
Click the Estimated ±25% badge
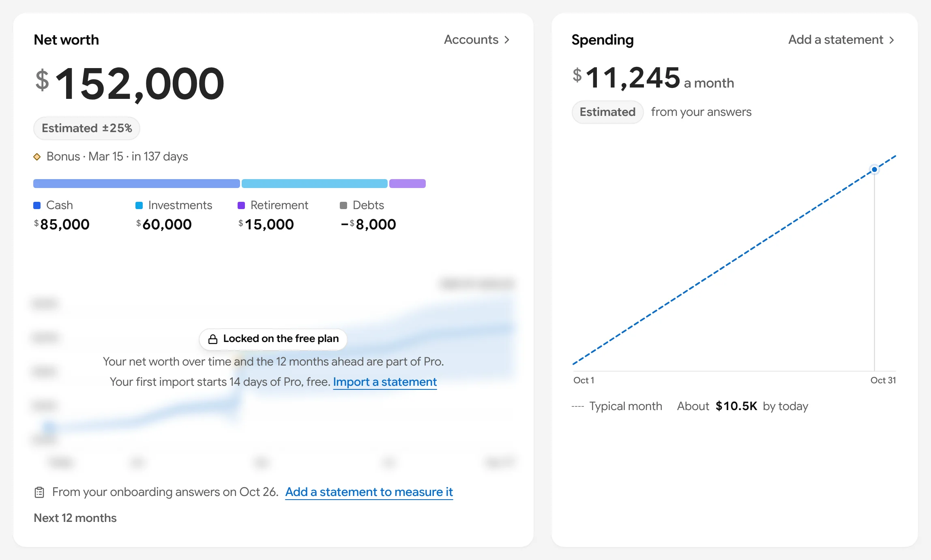[87, 128]
